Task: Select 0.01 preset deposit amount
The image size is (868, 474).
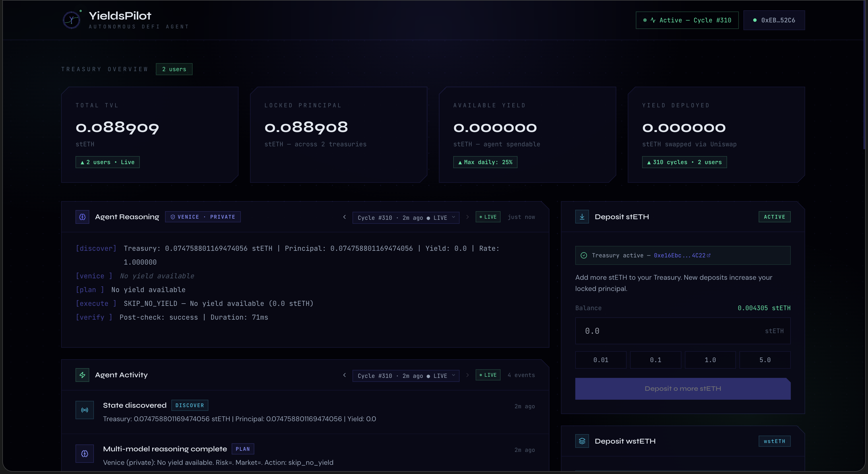Action: point(601,360)
